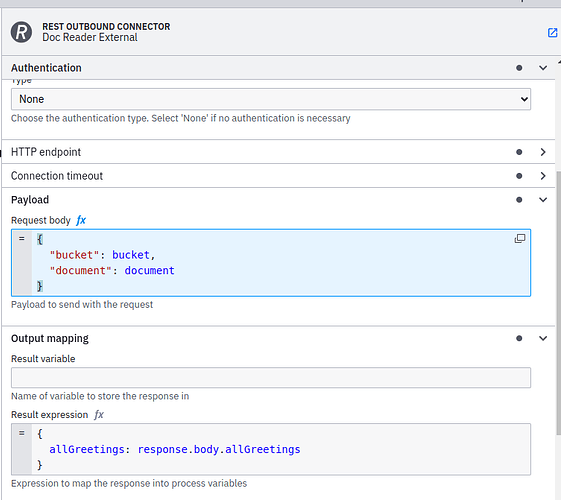Open the authentication Type dropdown set to None
The width and height of the screenshot is (561, 500).
(x=271, y=99)
